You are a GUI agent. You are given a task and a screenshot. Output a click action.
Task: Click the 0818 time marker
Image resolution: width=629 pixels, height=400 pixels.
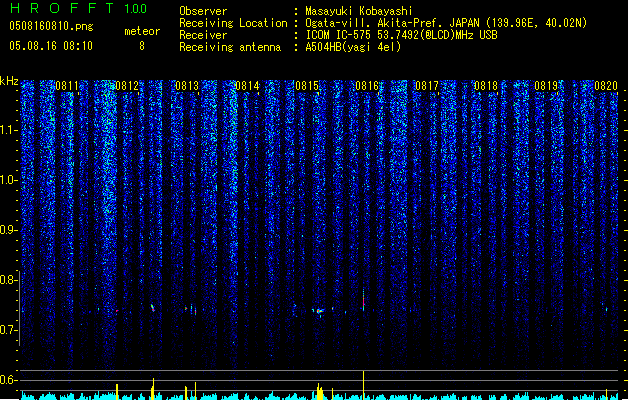tap(486, 85)
